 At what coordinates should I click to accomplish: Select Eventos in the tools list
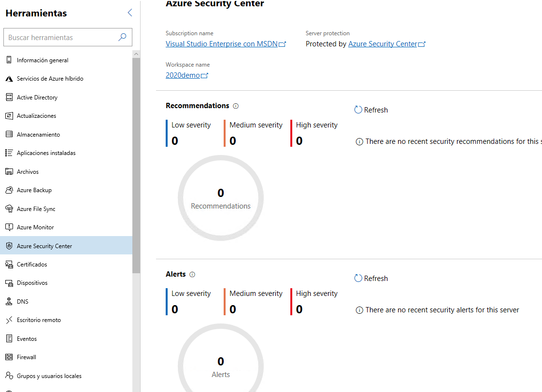tap(27, 339)
